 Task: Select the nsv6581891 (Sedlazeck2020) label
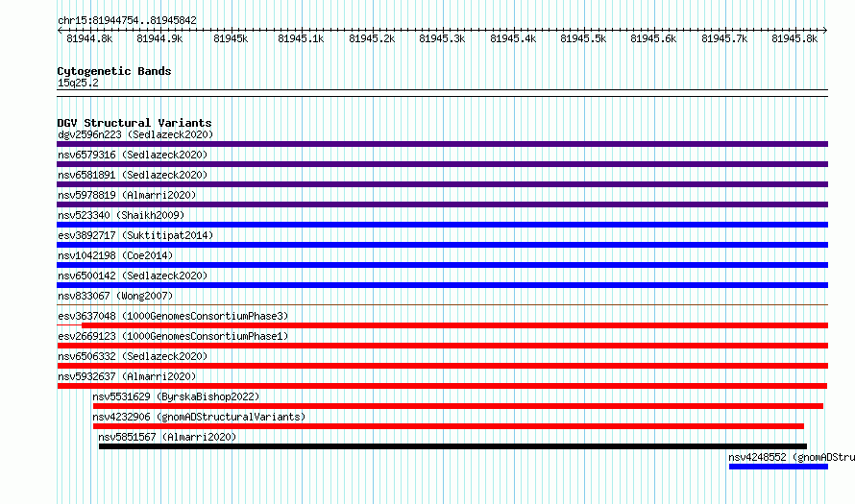[x=133, y=175]
